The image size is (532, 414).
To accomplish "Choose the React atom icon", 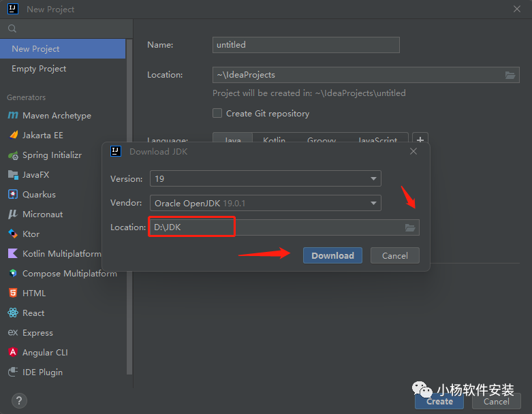I will point(12,313).
